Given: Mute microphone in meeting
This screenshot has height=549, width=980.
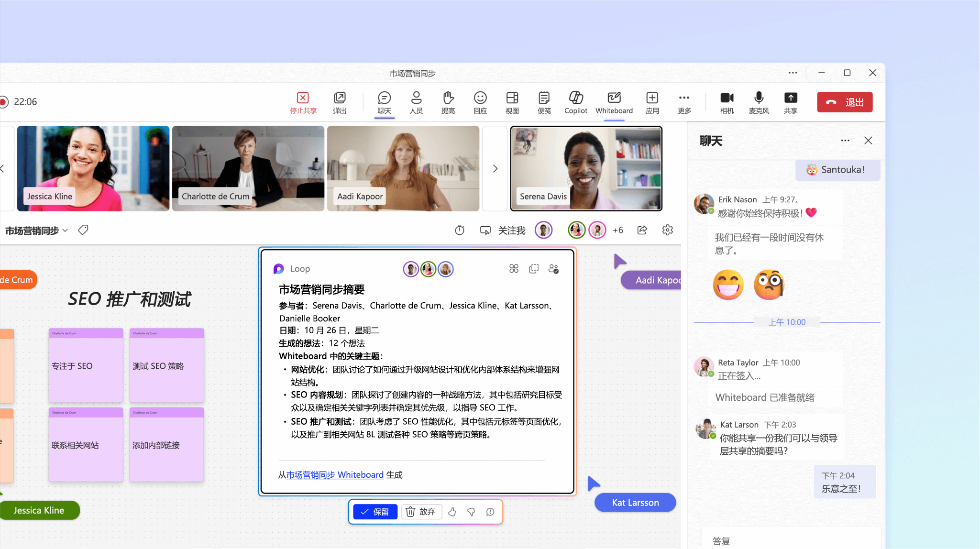Looking at the screenshot, I should pos(759,101).
